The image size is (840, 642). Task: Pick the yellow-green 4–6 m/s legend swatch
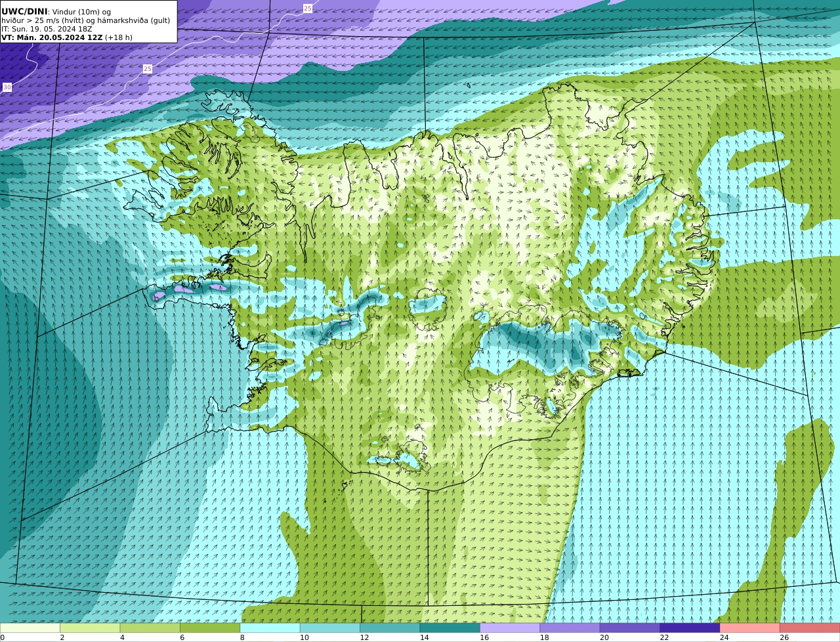(150, 628)
